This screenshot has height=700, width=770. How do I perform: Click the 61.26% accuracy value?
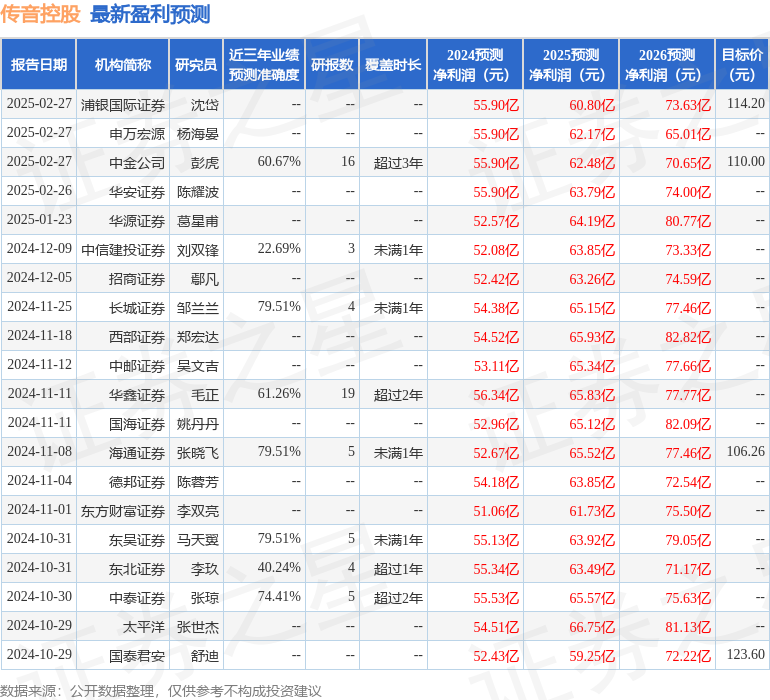coord(279,393)
